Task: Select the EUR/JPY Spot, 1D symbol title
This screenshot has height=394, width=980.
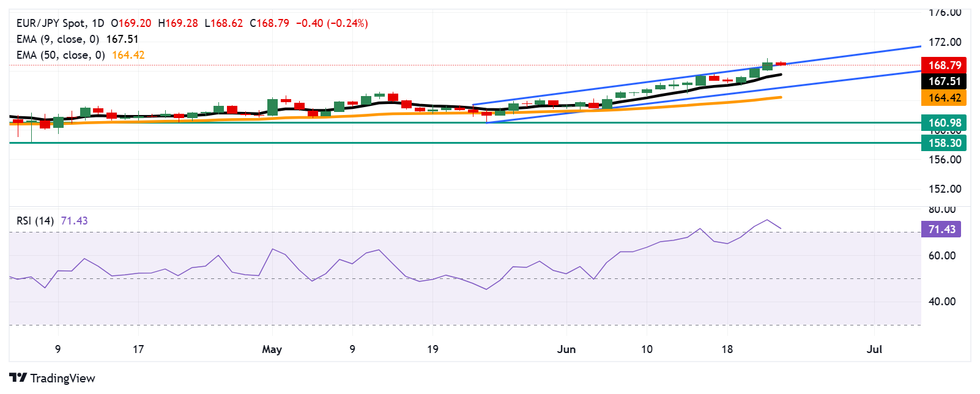Action: click(61, 23)
